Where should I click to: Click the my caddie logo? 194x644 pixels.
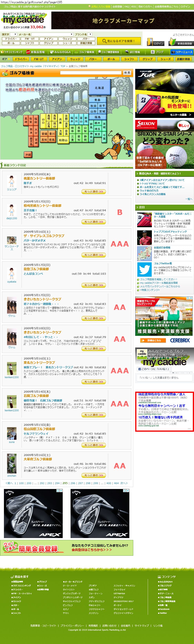[24, 20]
